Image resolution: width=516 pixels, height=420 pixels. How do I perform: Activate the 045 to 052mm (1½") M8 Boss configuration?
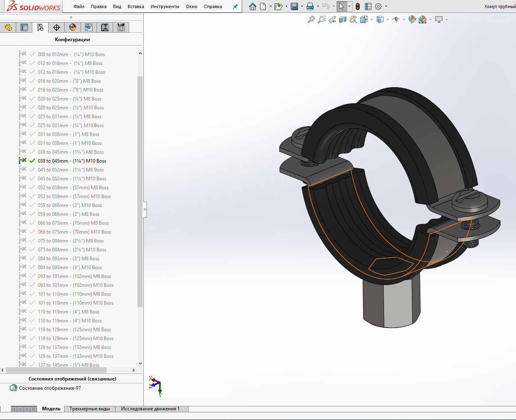click(71, 170)
